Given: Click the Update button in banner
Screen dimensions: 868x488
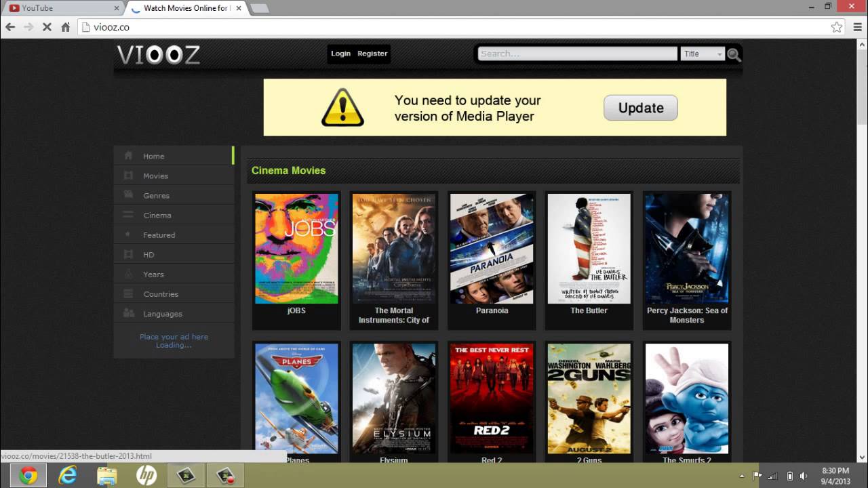Looking at the screenshot, I should coord(641,108).
